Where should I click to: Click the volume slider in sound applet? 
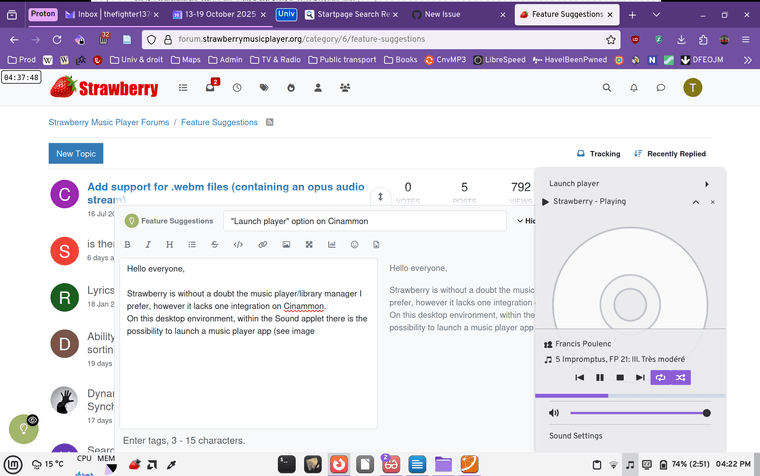[x=638, y=413]
